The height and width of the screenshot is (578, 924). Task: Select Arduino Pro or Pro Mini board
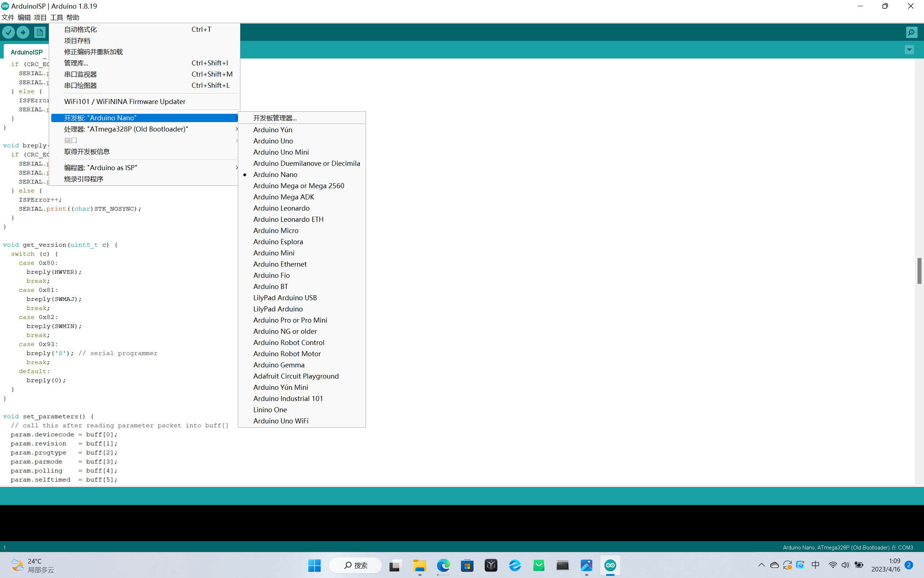[302, 320]
